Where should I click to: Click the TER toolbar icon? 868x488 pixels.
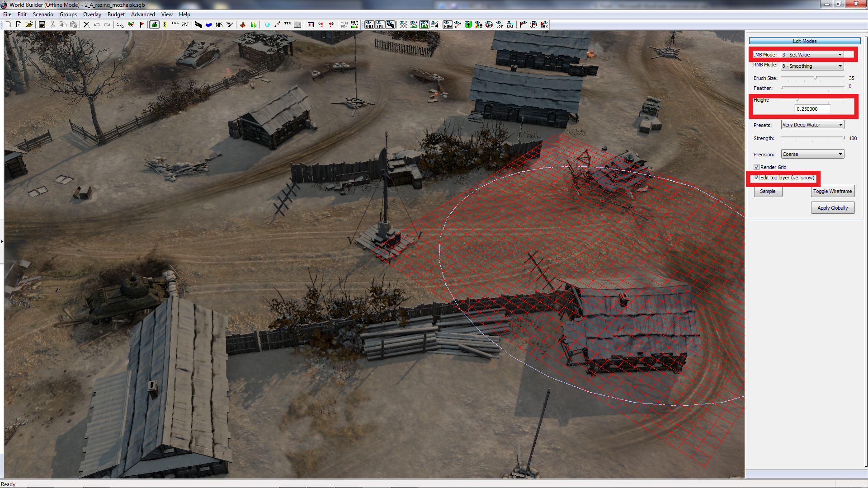pos(288,24)
